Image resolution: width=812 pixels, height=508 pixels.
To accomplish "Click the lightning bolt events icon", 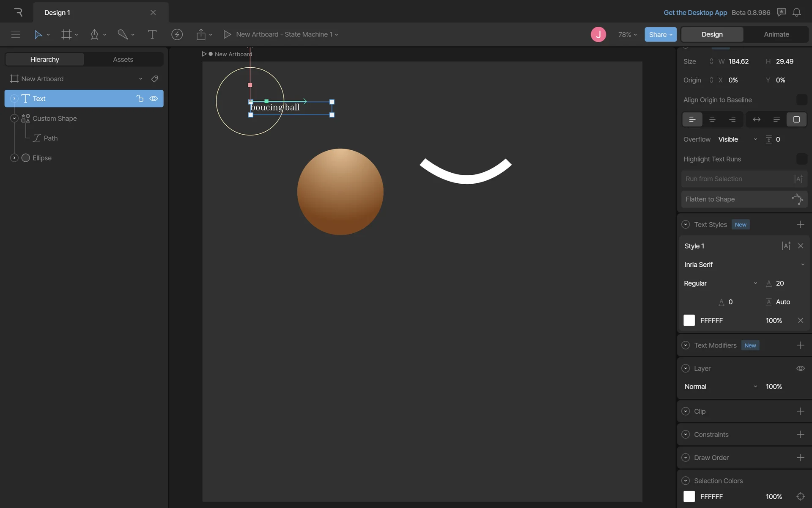I will click(177, 34).
